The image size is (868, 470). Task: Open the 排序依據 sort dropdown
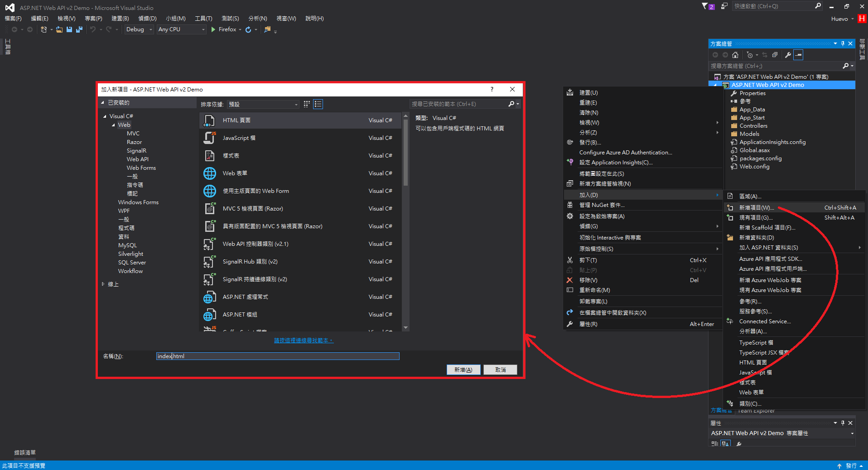click(x=263, y=104)
